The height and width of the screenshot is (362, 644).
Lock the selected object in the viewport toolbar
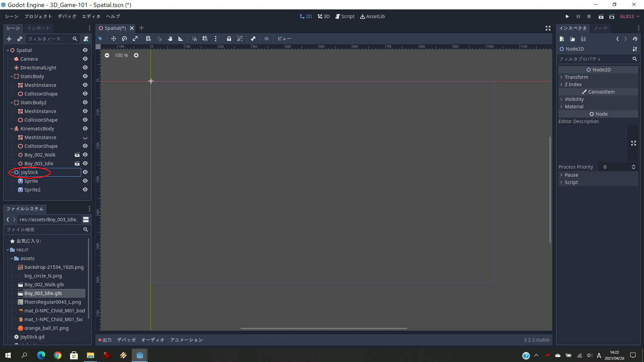[x=229, y=39]
